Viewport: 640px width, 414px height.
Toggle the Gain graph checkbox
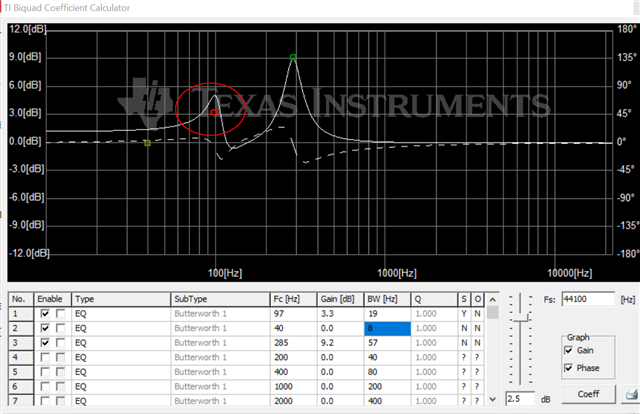coord(568,350)
